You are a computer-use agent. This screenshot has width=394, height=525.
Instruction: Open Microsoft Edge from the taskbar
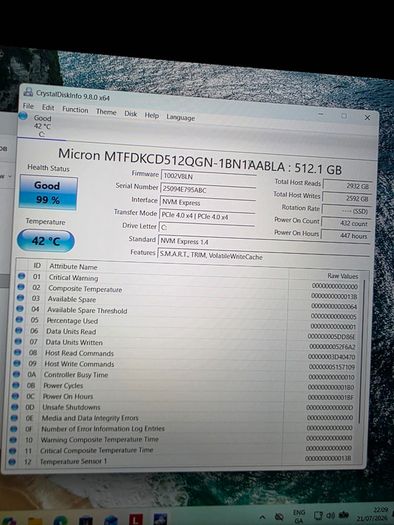pyautogui.click(x=60, y=520)
